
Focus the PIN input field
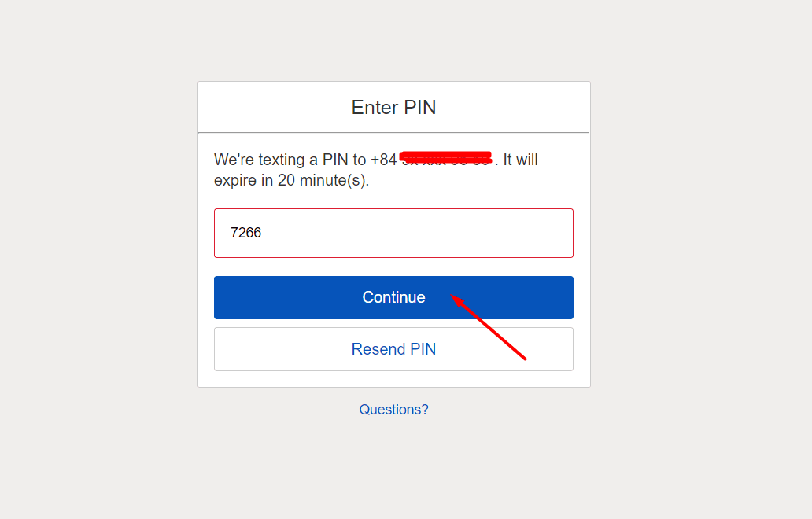click(393, 233)
